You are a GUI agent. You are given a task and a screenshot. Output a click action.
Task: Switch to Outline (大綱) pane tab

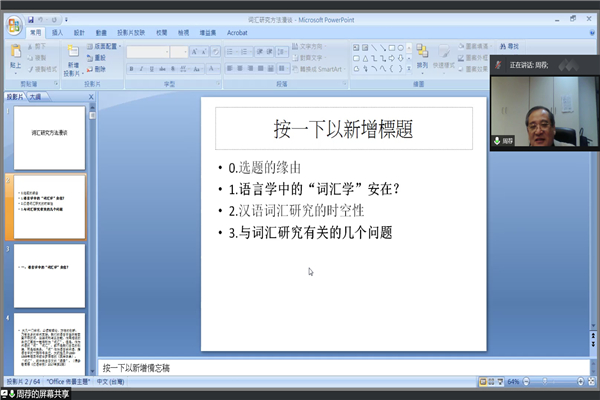pyautogui.click(x=34, y=97)
